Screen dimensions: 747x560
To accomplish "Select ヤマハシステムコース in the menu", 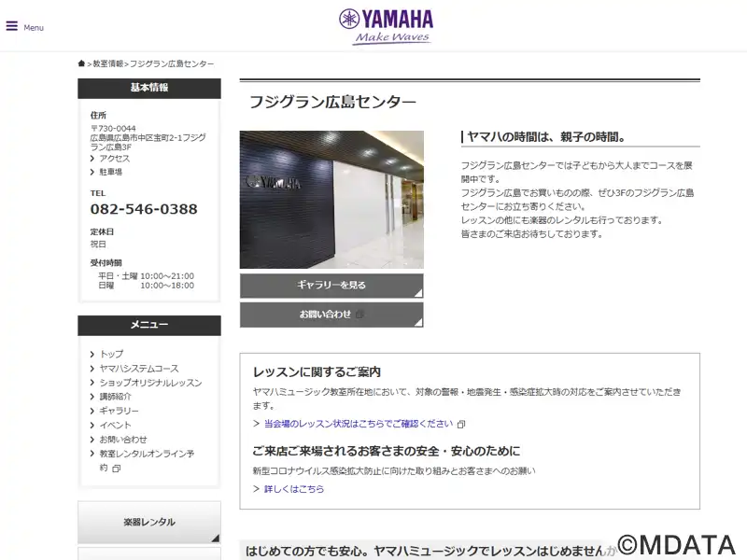I will (x=139, y=369).
